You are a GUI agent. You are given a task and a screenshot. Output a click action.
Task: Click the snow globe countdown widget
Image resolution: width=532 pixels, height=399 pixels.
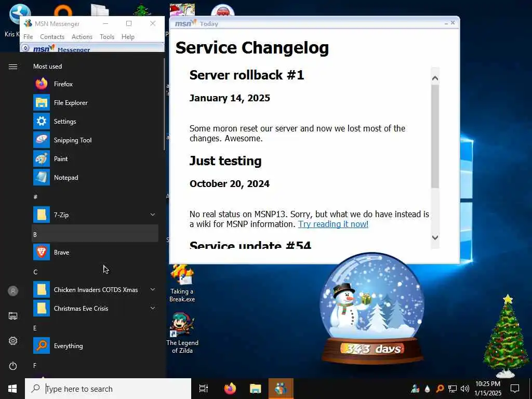click(372, 308)
